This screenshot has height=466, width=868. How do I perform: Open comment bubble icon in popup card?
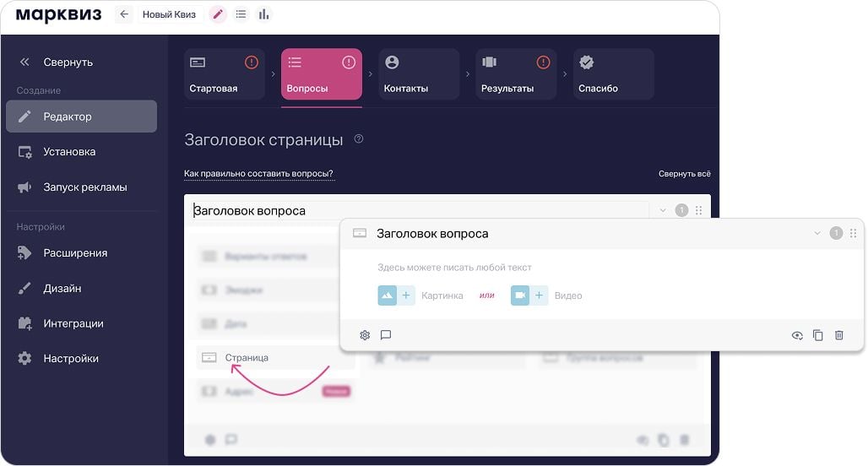click(386, 335)
